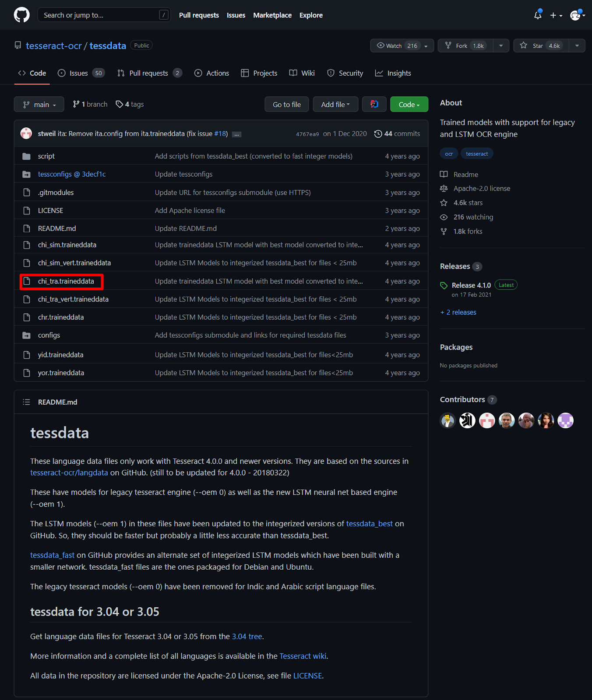Image resolution: width=592 pixels, height=700 pixels.
Task: Open the Apache-2.0 license link
Action: pyautogui.click(x=476, y=189)
